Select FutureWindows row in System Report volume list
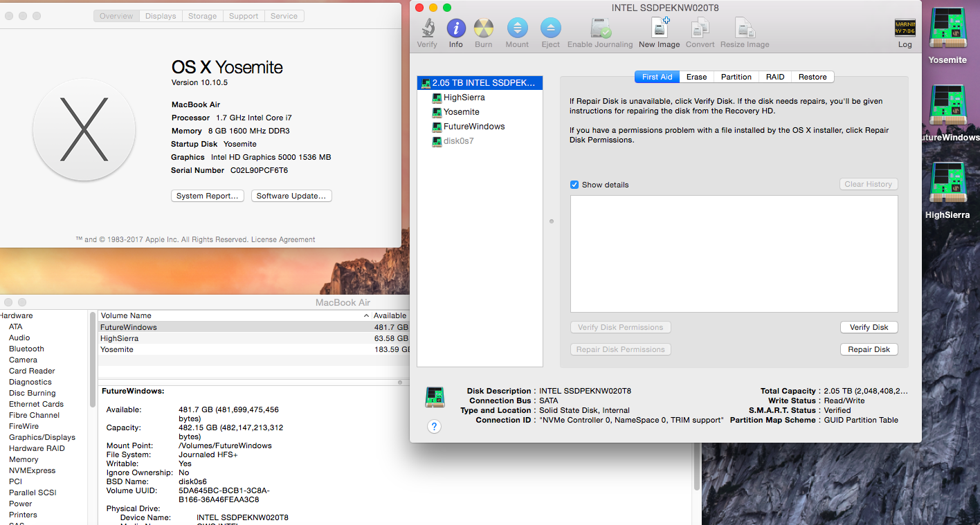The height and width of the screenshot is (525, 980). point(254,327)
